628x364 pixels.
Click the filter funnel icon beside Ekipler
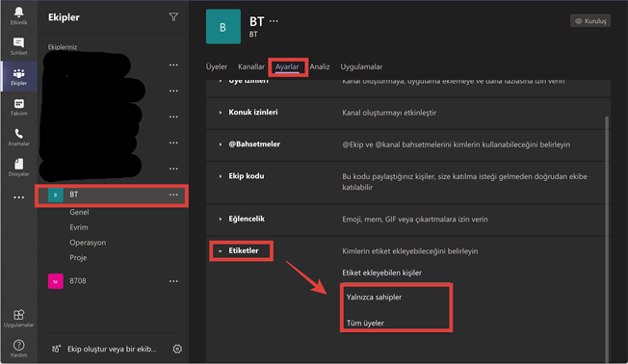pos(173,16)
